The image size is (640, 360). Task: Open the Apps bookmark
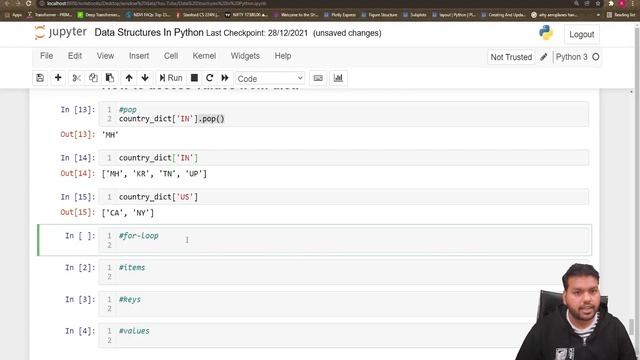(13, 15)
